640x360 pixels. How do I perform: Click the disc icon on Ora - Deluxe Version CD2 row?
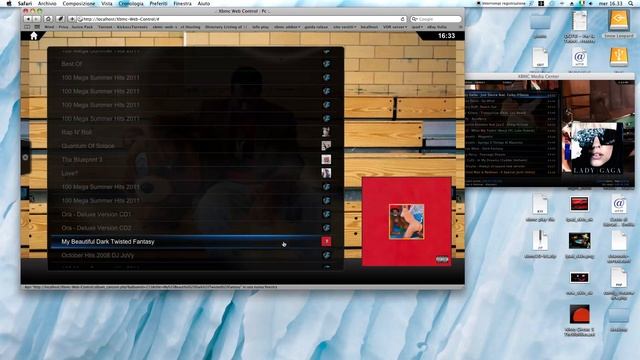327,228
